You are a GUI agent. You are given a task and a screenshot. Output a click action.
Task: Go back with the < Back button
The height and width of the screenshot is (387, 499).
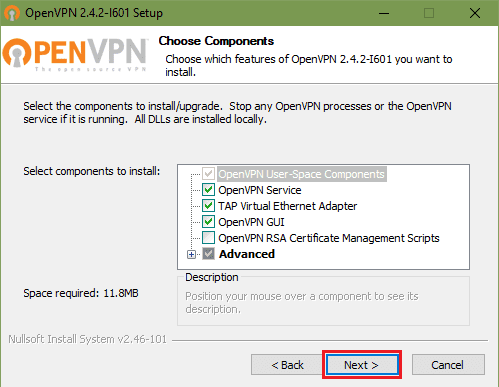point(287,365)
